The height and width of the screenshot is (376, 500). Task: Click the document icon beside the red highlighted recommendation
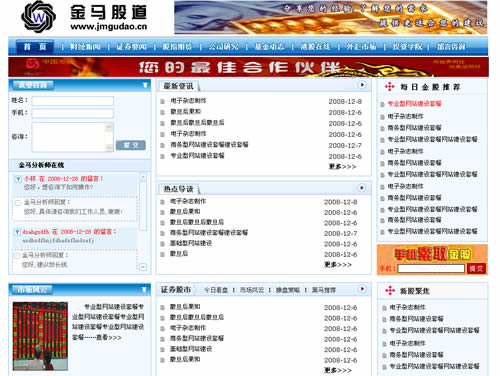click(382, 104)
